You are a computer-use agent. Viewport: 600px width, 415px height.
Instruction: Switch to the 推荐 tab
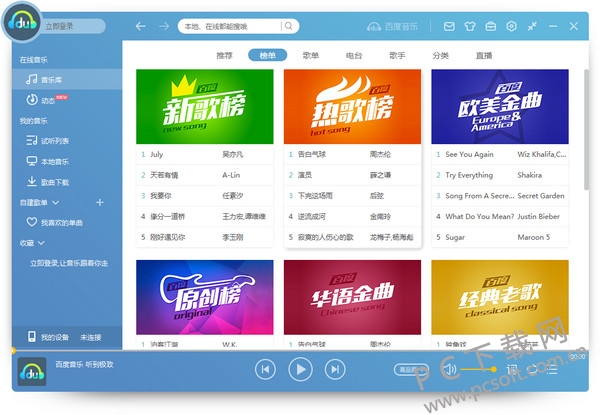224,55
